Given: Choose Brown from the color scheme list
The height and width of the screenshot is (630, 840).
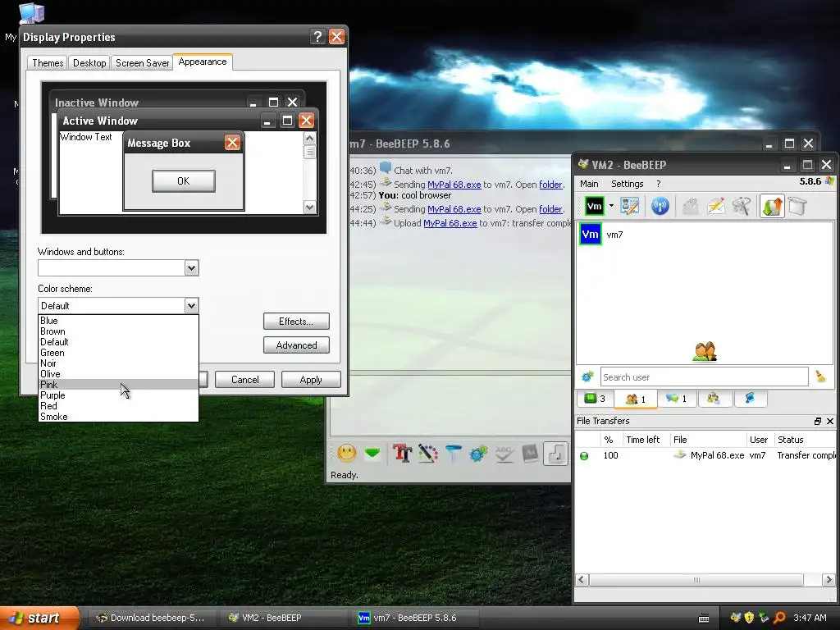Looking at the screenshot, I should point(118,331).
